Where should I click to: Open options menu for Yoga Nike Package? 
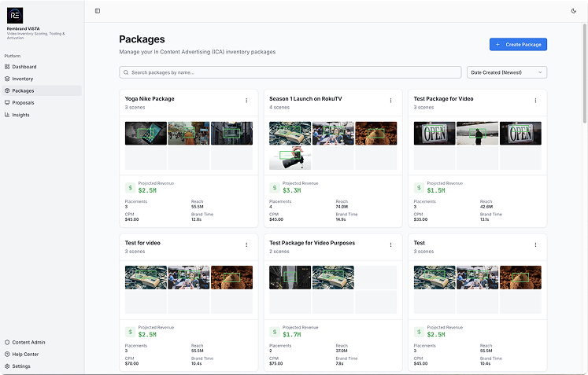pyautogui.click(x=246, y=101)
